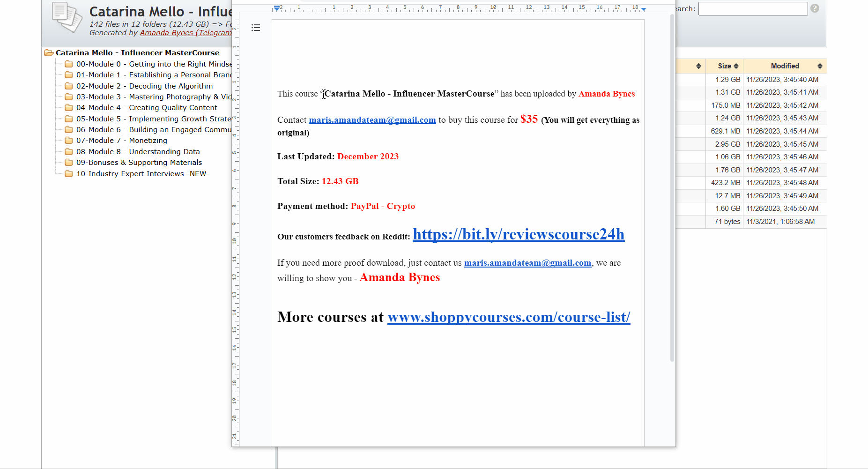This screenshot has width=868, height=469.
Task: Click the Size column sort arrows
Action: pyautogui.click(x=736, y=66)
